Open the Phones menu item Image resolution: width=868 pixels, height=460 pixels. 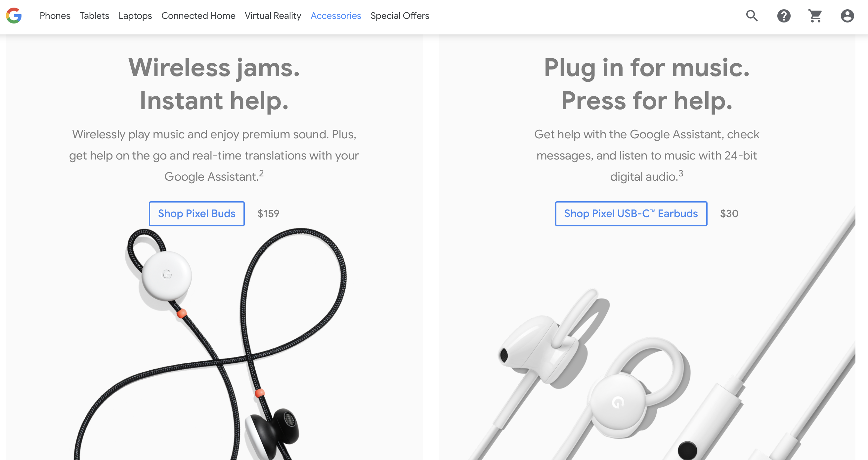pos(55,16)
